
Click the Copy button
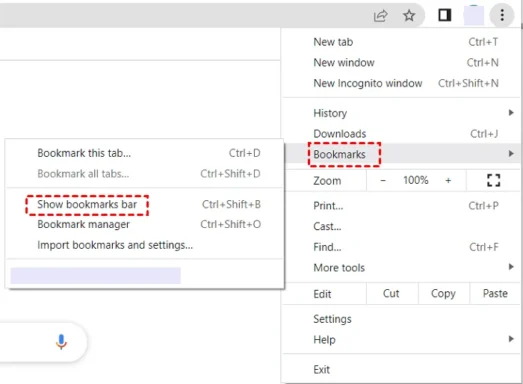pyautogui.click(x=443, y=294)
